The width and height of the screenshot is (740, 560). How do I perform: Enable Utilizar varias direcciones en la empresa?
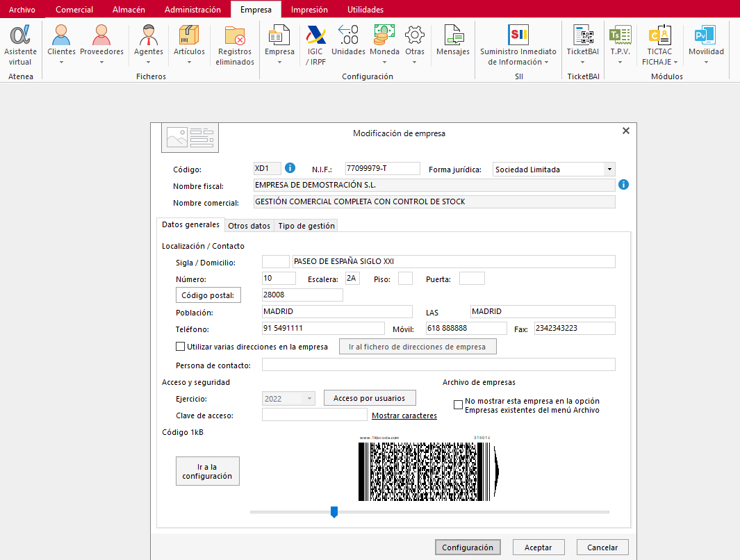(180, 346)
